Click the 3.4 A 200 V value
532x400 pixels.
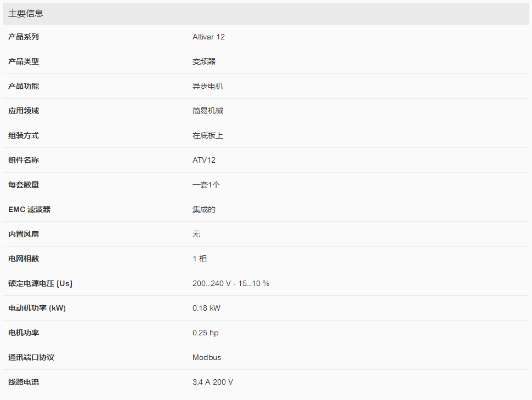pos(213,382)
